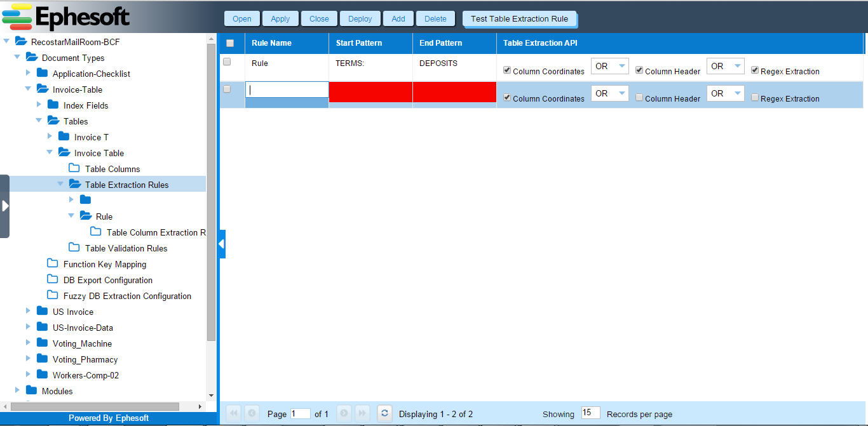Screen dimensions: 868x426
Task: Click the Document Types folder icon
Action: pyautogui.click(x=32, y=57)
